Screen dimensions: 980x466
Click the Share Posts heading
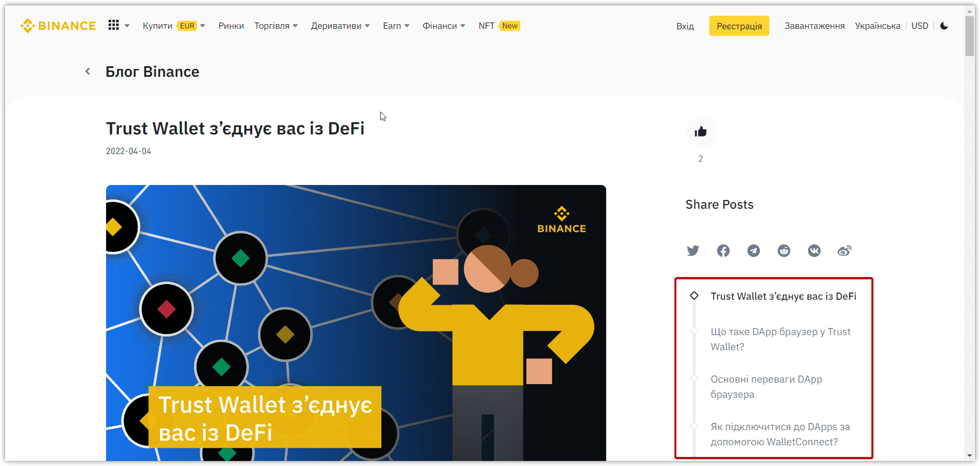tap(719, 205)
